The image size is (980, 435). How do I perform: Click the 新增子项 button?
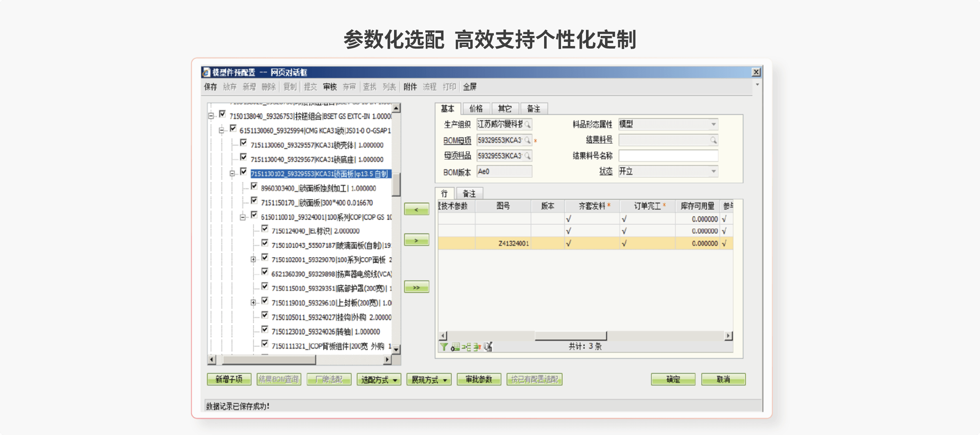click(229, 380)
